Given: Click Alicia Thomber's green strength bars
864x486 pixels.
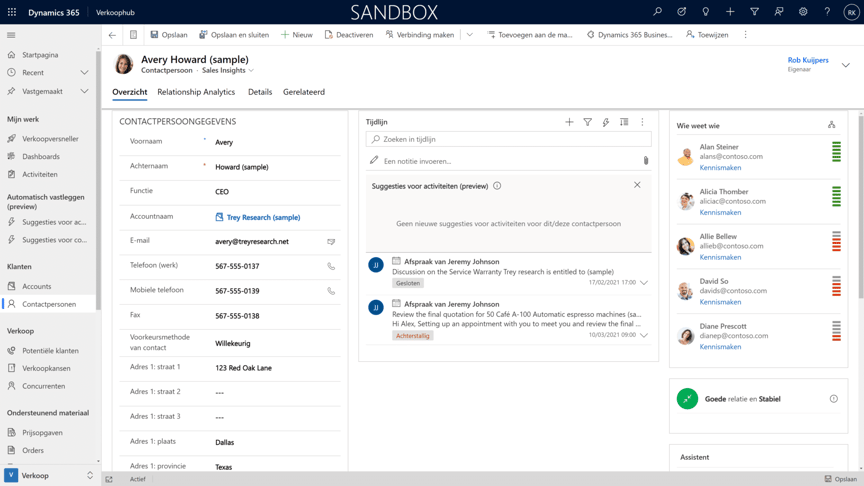Looking at the screenshot, I should (x=836, y=197).
